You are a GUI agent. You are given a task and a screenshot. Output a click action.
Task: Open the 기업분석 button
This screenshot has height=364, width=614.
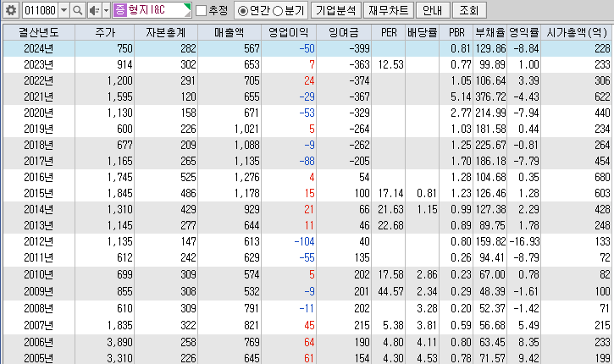336,10
